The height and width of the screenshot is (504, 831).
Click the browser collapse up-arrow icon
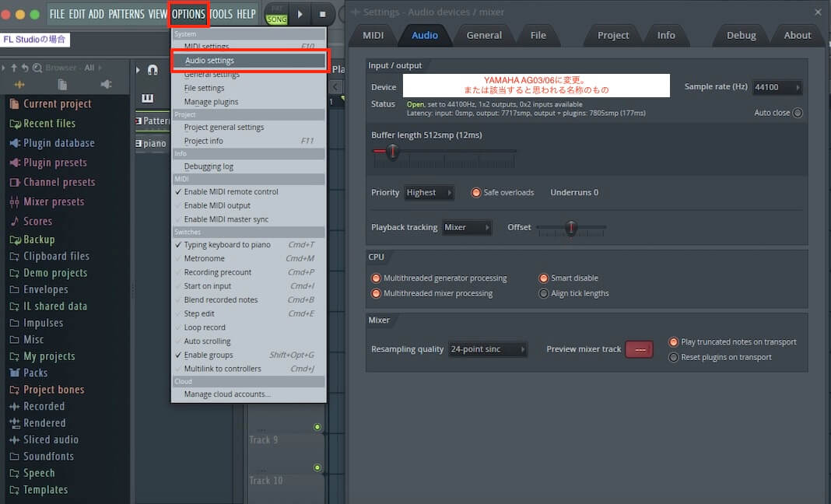click(x=14, y=68)
